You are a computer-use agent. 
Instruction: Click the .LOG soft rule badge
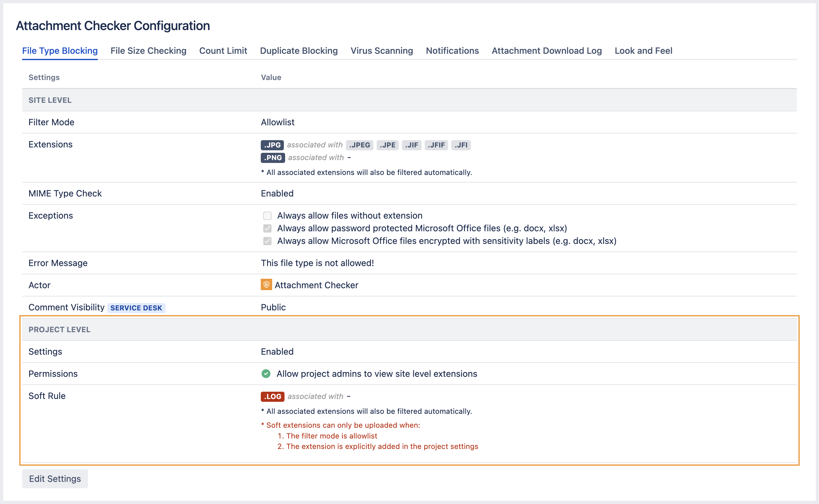(x=272, y=396)
